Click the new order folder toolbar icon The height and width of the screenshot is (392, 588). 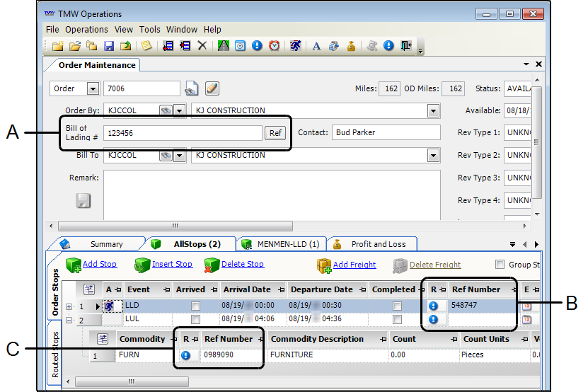click(58, 46)
